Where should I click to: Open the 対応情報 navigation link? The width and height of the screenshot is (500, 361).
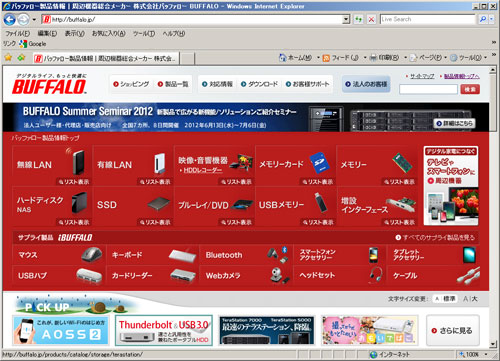217,84
